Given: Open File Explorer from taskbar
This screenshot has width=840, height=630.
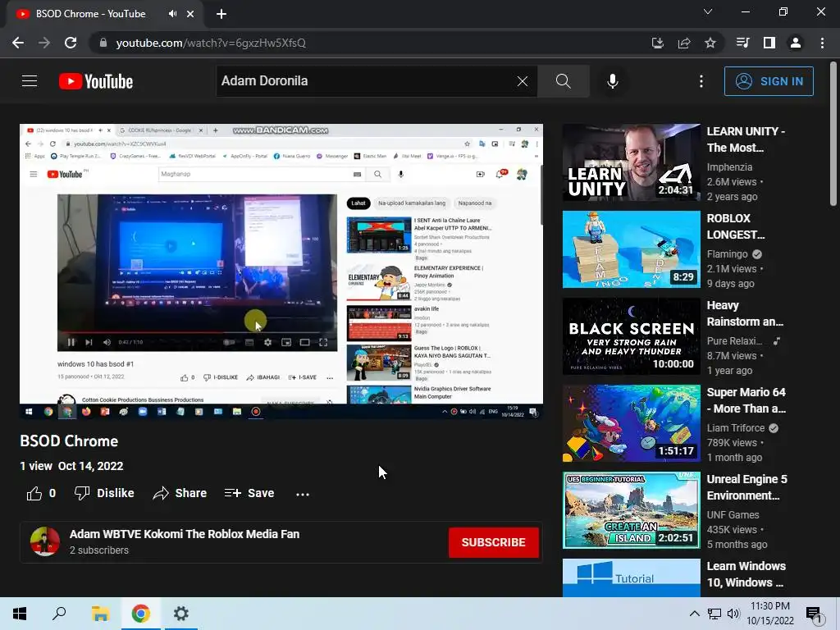Looking at the screenshot, I should tap(100, 614).
